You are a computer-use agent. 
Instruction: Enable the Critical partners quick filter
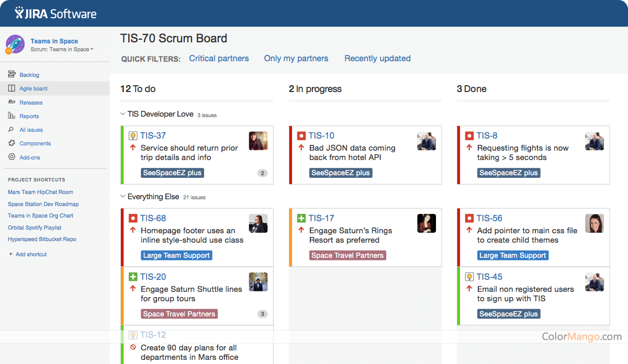219,59
